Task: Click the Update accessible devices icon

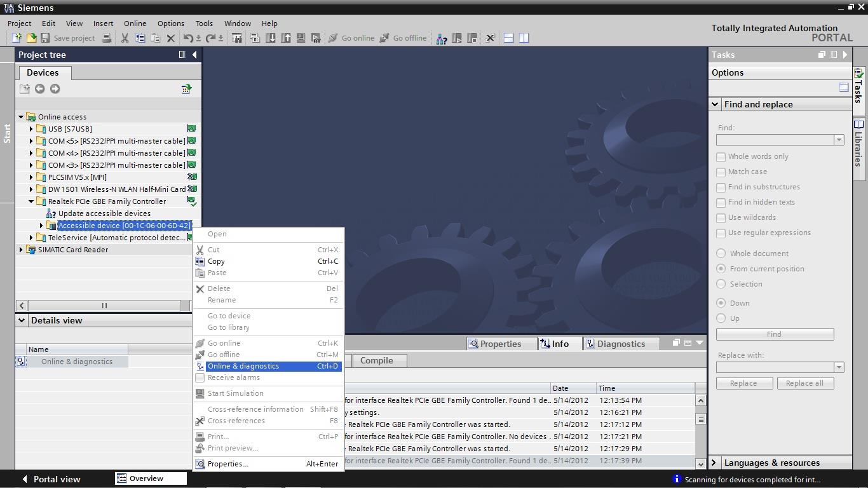Action: (51, 213)
